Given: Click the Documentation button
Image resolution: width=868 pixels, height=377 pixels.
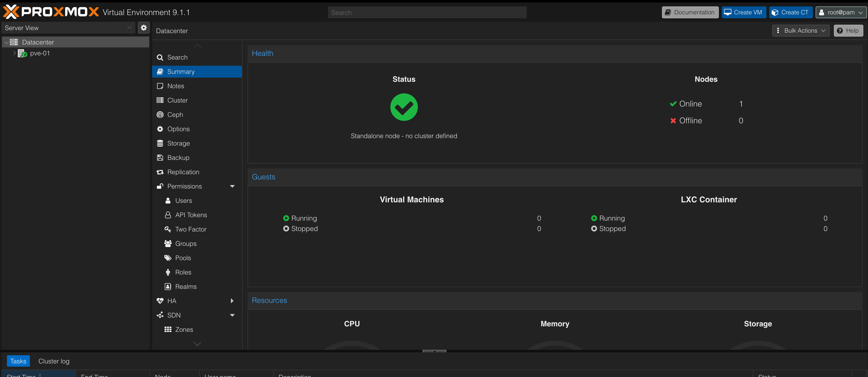Looking at the screenshot, I should 690,12.
